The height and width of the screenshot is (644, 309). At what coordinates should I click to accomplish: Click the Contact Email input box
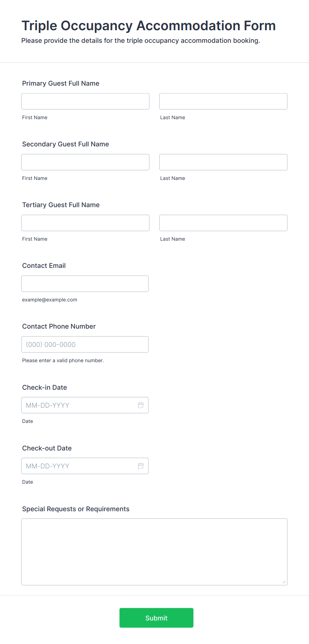click(85, 283)
